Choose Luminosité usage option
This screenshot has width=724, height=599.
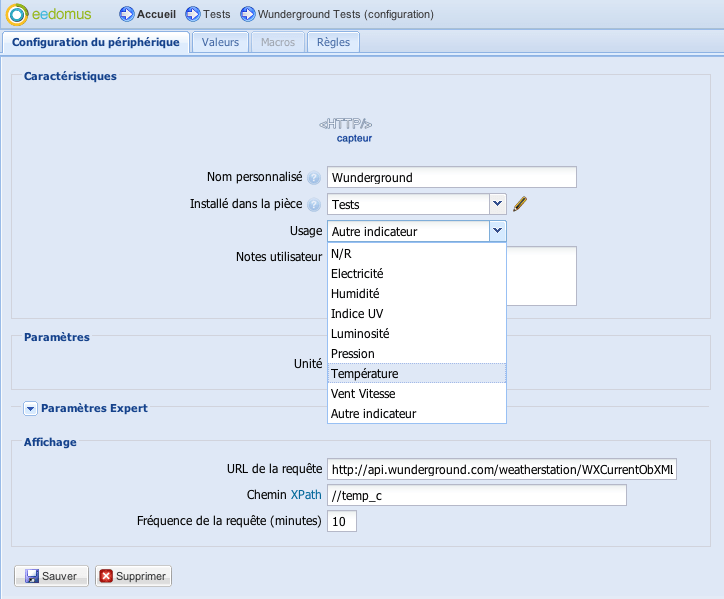coord(416,333)
